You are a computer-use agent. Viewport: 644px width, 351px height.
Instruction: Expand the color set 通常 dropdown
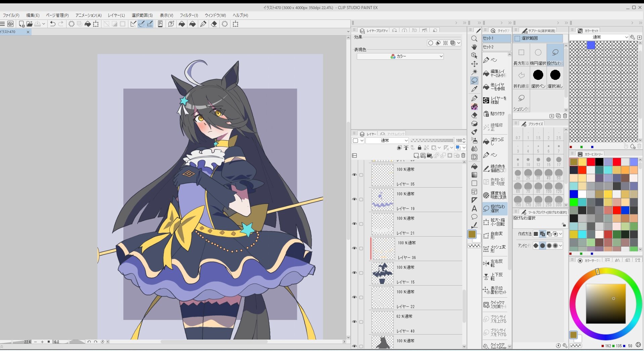point(599,37)
